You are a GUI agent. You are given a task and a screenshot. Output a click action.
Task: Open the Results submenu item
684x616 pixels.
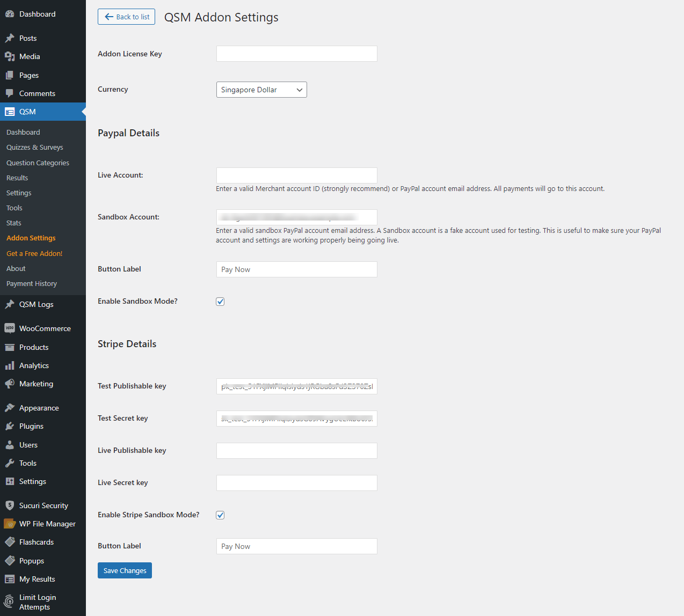(x=17, y=178)
